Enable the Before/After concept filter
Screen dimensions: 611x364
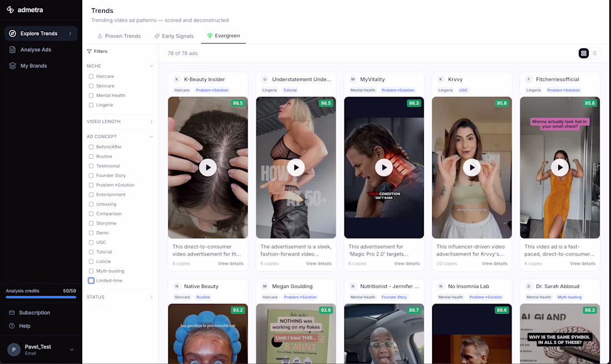91,147
